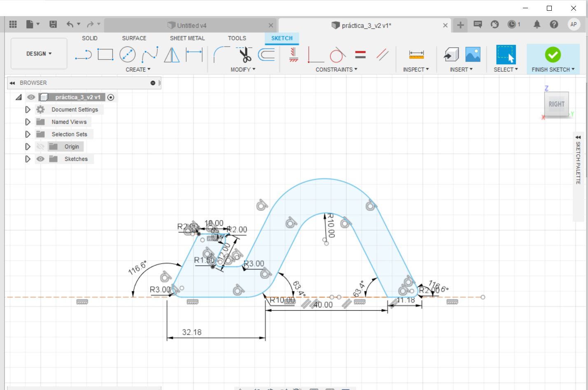Activate práctica_3_v2 v1 component radio button
This screenshot has width=588, height=390.
[111, 97]
